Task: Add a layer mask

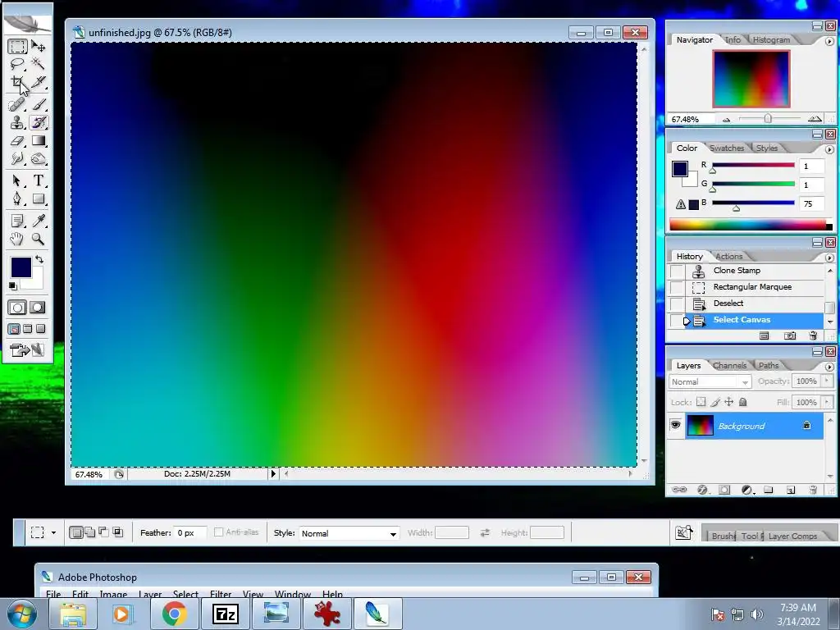Action: [724, 490]
